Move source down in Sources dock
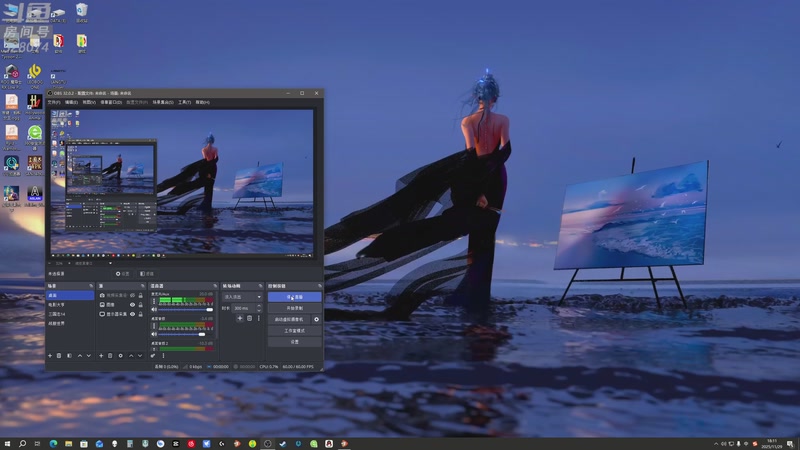The width and height of the screenshot is (800, 450). point(140,356)
